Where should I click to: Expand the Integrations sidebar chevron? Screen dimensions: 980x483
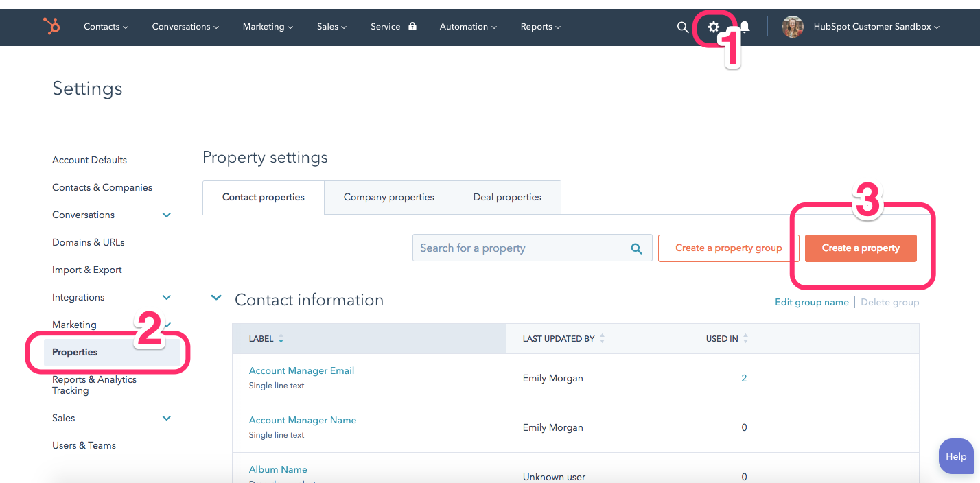(166, 297)
